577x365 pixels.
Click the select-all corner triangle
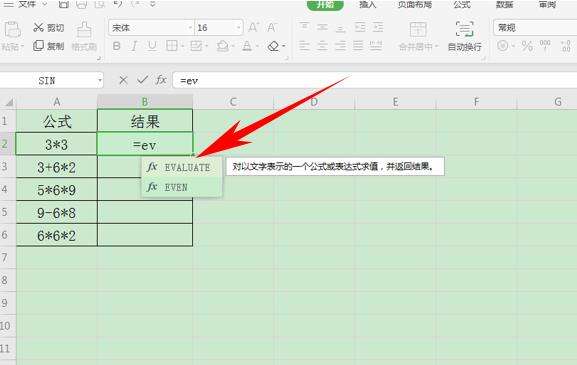(9, 102)
